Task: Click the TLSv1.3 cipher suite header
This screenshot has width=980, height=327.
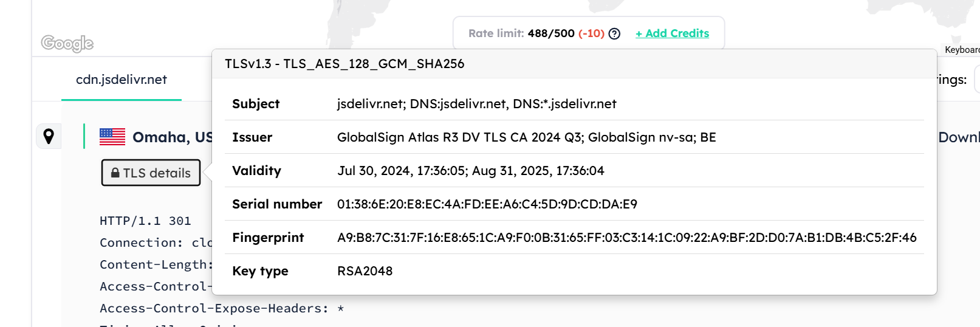Action: (344, 64)
